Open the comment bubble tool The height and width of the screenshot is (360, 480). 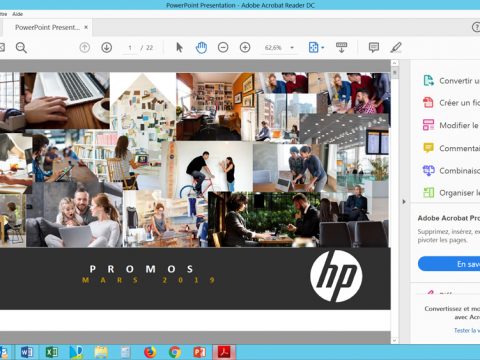tap(374, 47)
